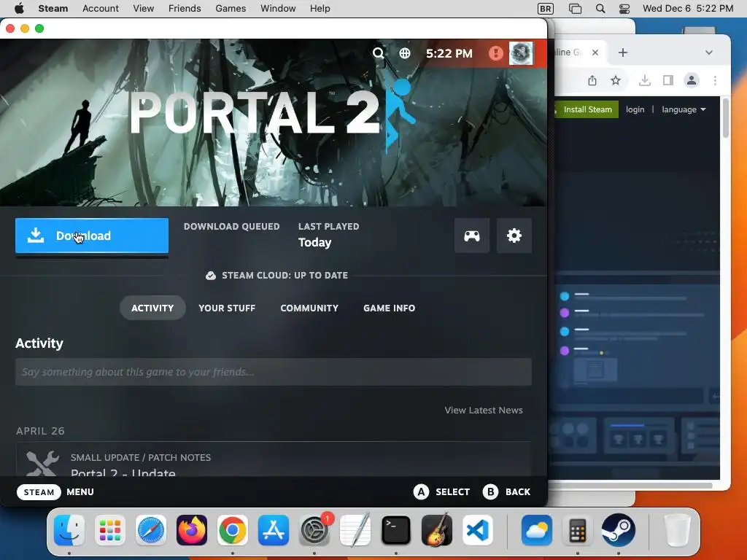Open the Small Update patch notes entry
The image size is (747, 560).
click(274, 459)
